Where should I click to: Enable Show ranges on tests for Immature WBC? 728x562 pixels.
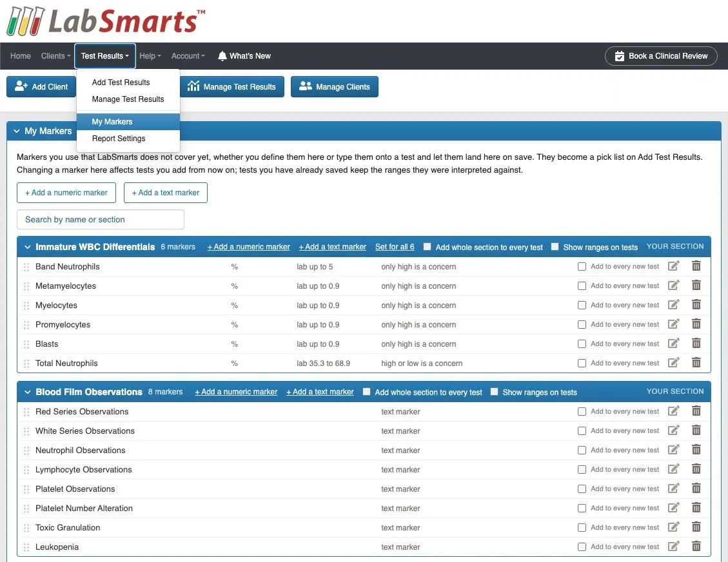555,246
